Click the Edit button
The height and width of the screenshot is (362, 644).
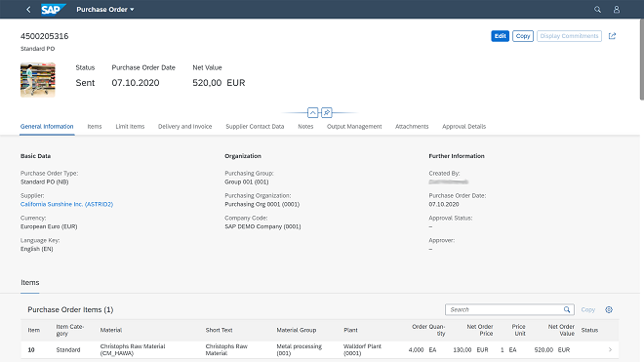tap(500, 36)
